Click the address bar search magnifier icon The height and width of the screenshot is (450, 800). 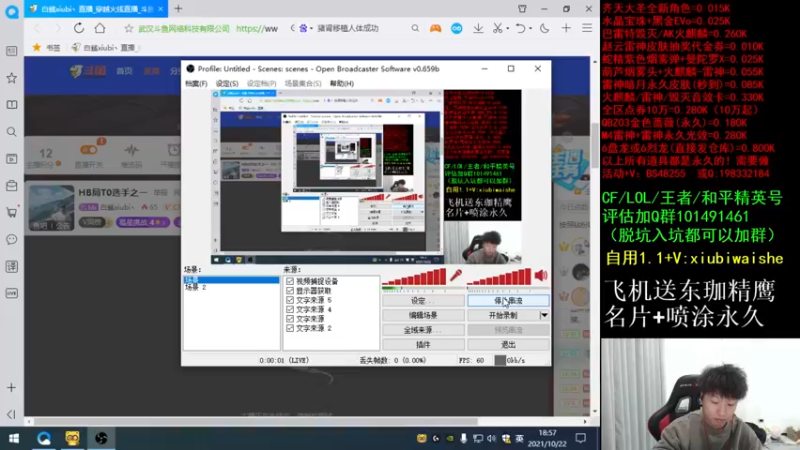pos(415,29)
